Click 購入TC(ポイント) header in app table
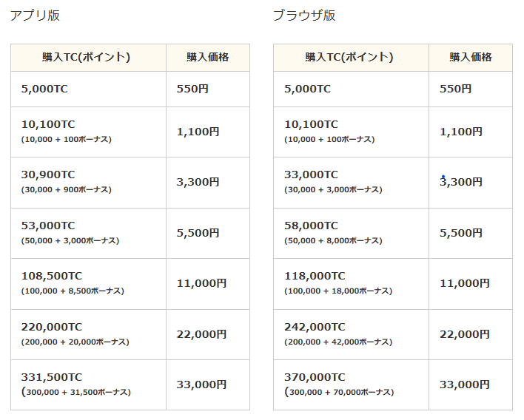 pyautogui.click(x=87, y=58)
